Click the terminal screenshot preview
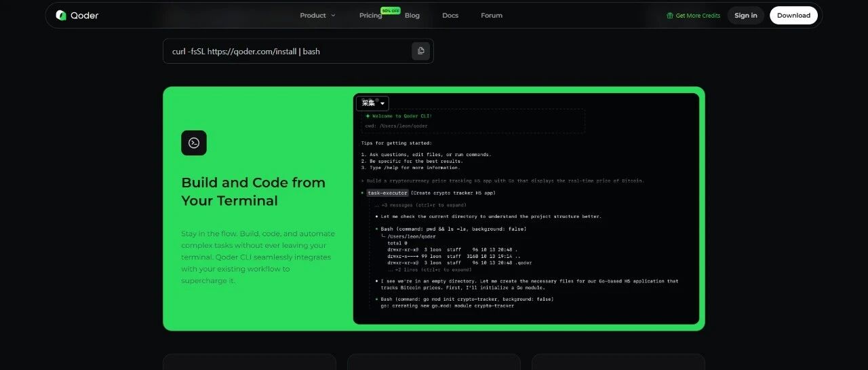Viewport: 868px width, 370px height. tap(526, 208)
